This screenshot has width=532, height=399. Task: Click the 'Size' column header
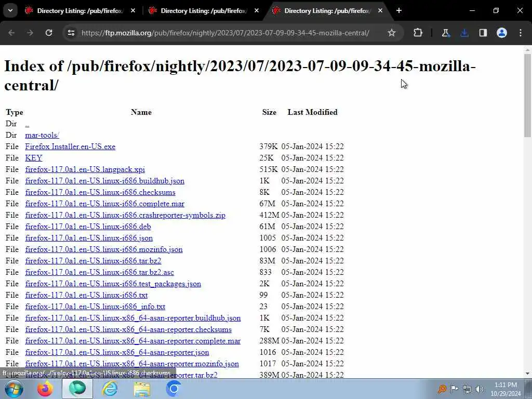tap(269, 112)
